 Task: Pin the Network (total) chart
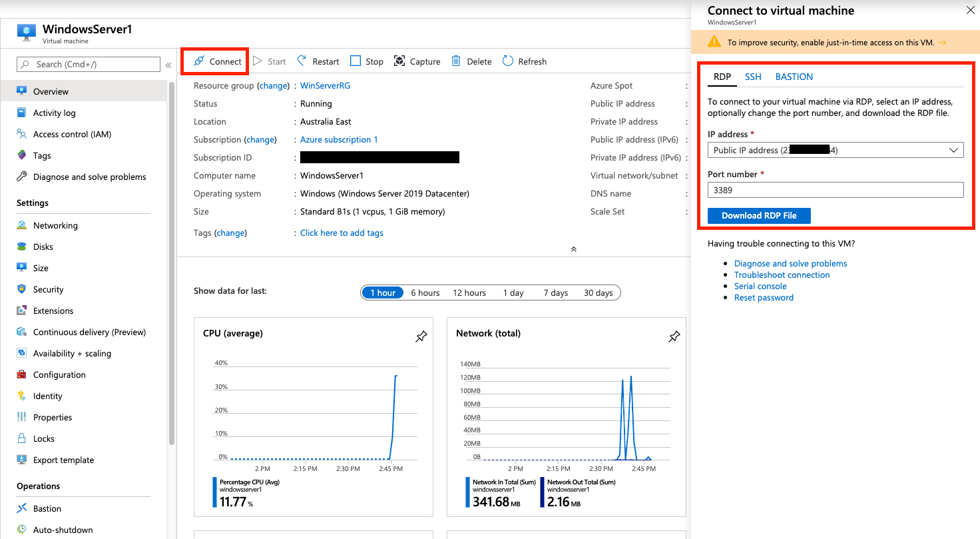point(674,337)
